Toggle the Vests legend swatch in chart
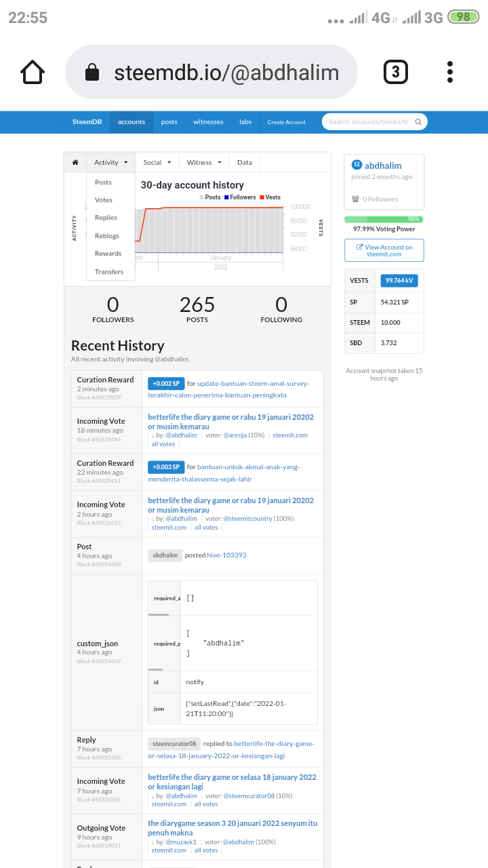Screen dimensions: 488x868 261,197
